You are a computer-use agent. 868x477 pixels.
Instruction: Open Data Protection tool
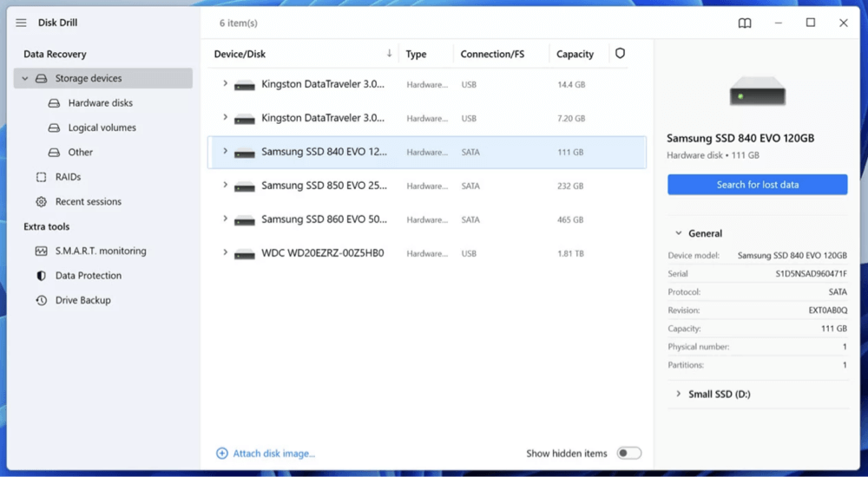[x=88, y=276]
